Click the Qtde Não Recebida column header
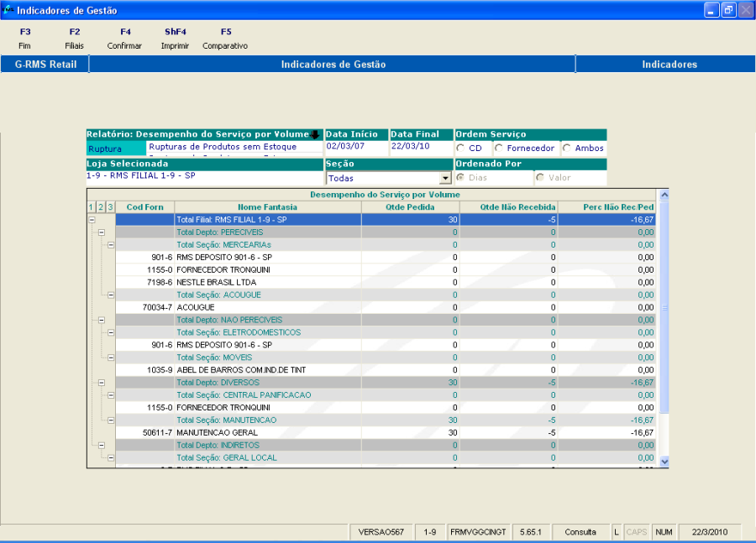This screenshot has height=543, width=756. click(509, 207)
